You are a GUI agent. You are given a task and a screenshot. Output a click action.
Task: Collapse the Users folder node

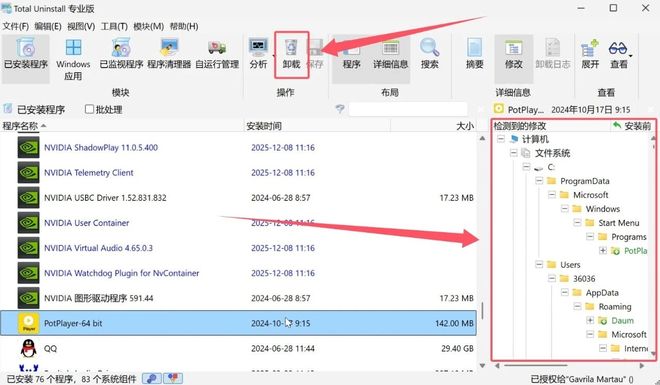tap(539, 264)
